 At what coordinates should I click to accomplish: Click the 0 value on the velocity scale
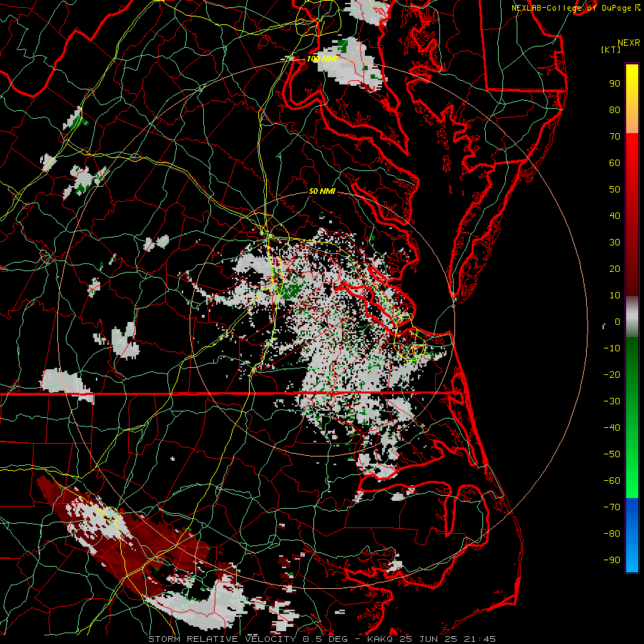(618, 321)
